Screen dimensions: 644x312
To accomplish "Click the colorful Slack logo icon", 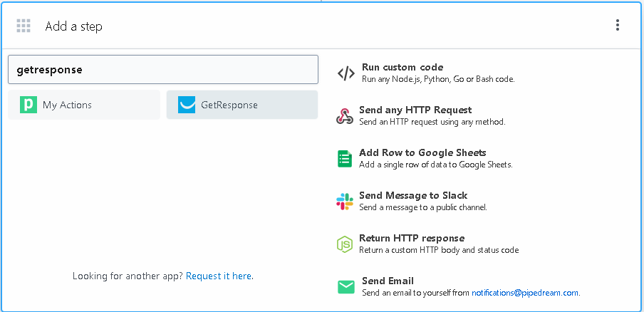I will coord(345,202).
